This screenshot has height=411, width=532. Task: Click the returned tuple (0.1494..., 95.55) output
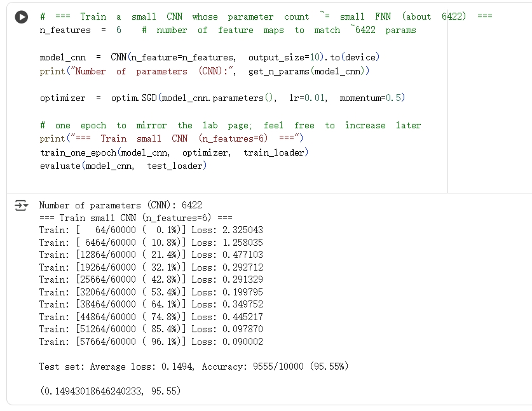click(109, 391)
